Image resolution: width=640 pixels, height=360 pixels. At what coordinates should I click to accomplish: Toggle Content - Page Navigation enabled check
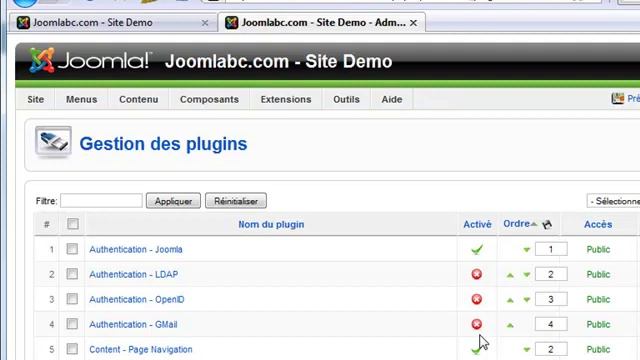(476, 350)
